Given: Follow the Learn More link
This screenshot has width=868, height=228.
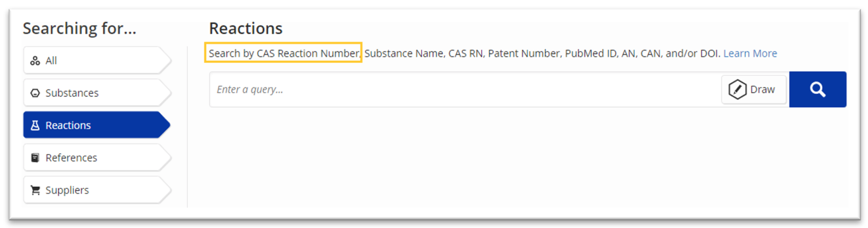Looking at the screenshot, I should pyautogui.click(x=750, y=53).
